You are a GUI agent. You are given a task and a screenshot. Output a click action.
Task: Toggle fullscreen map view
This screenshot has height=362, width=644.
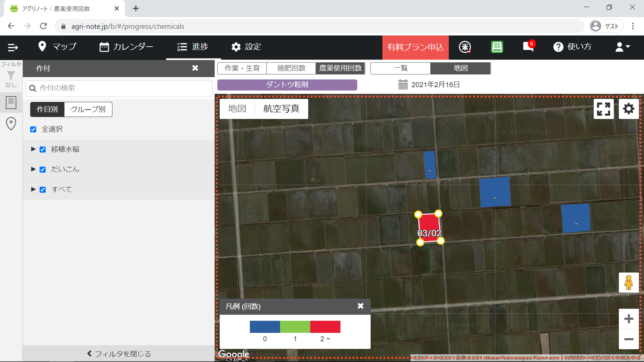(603, 109)
